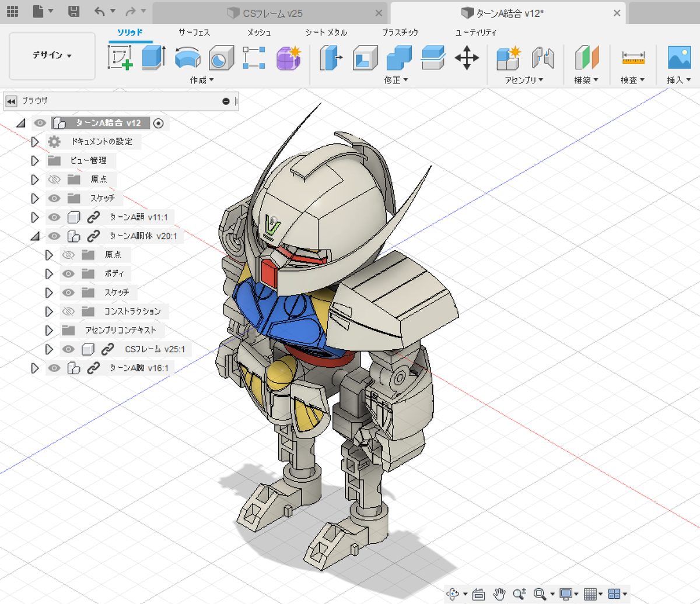700x604 pixels.
Task: Show the コンストラクション folder
Action: pyautogui.click(x=68, y=311)
